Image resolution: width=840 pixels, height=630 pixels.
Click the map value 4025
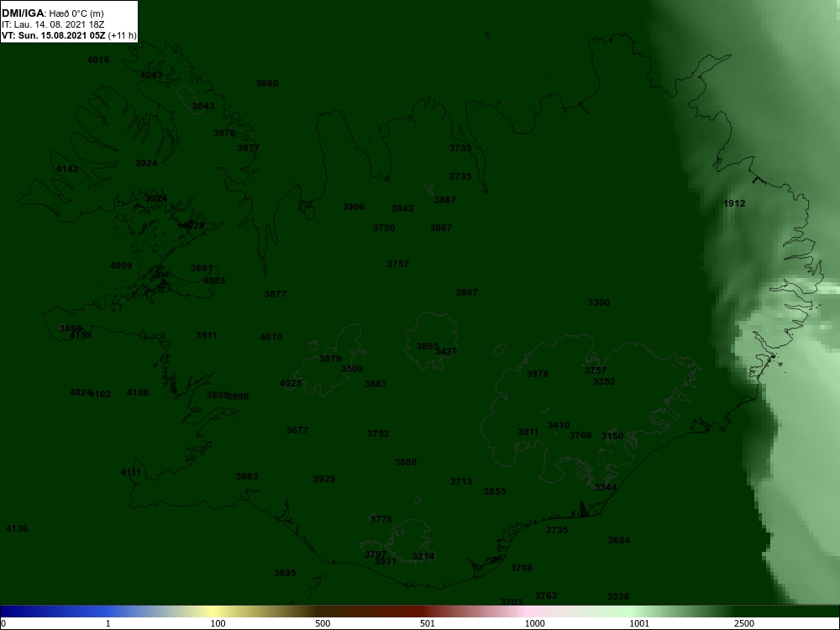[x=291, y=384]
